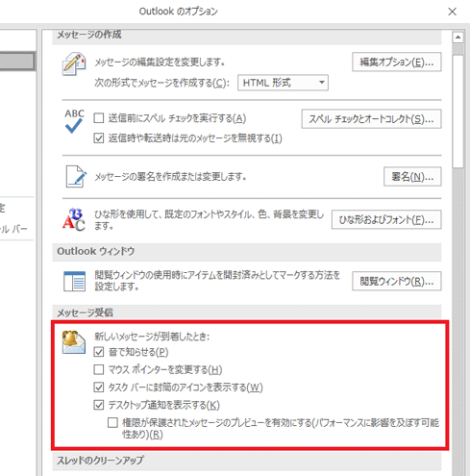470x476 pixels.
Task: Open 閲覧ウィンドウ settings button
Action: click(397, 281)
